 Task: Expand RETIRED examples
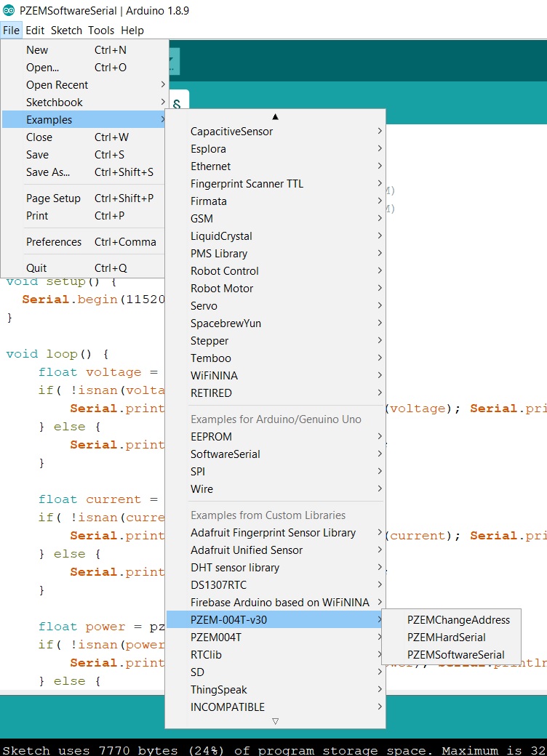[276, 393]
